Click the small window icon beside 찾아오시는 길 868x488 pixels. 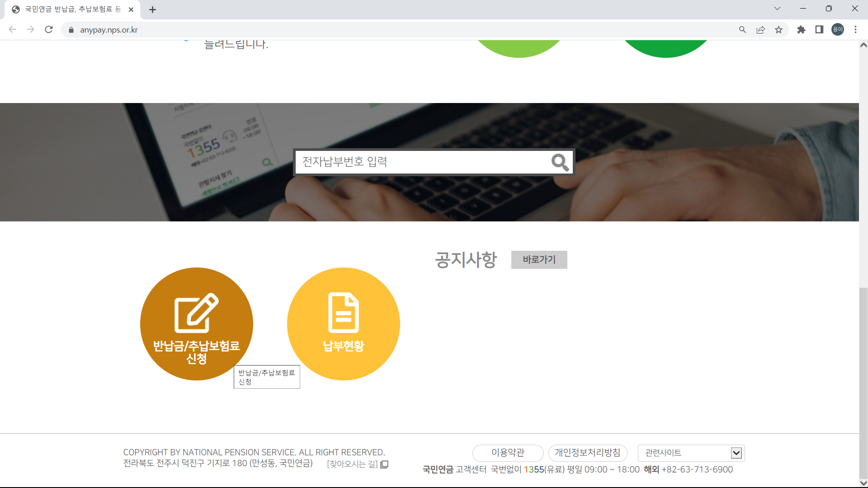click(384, 465)
